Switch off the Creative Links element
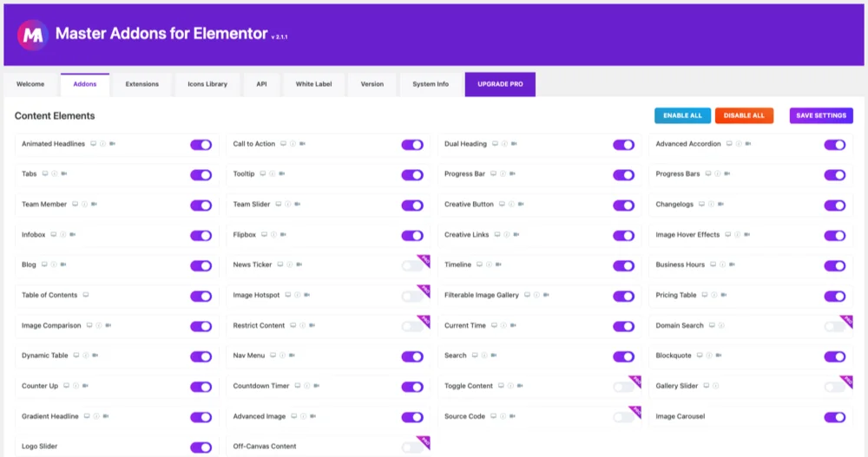The width and height of the screenshot is (868, 457). point(624,236)
